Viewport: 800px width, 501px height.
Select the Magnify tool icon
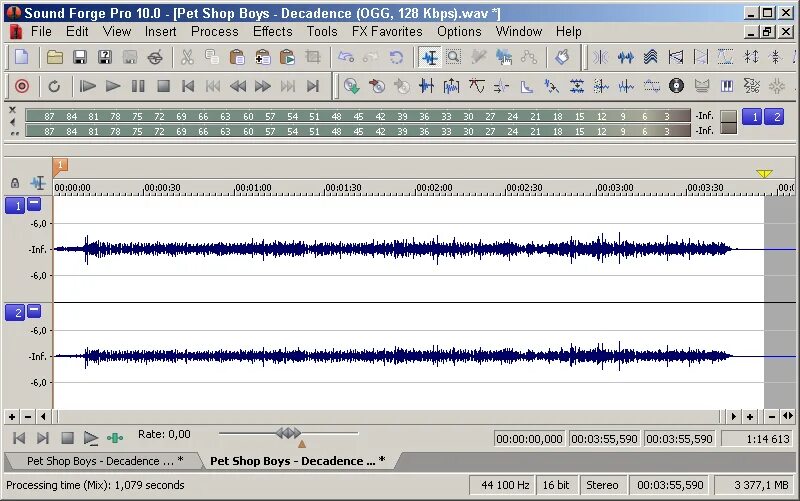[x=454, y=57]
